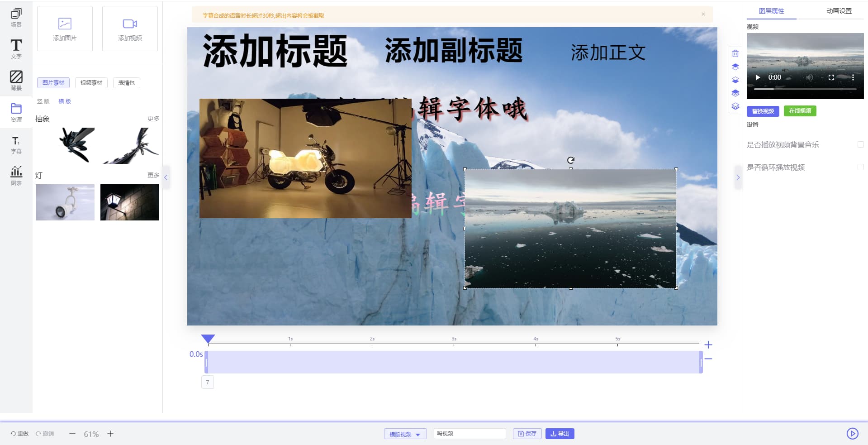Select the wall lantern image thumbnail
Screen dimensions: 868x445
click(x=129, y=202)
